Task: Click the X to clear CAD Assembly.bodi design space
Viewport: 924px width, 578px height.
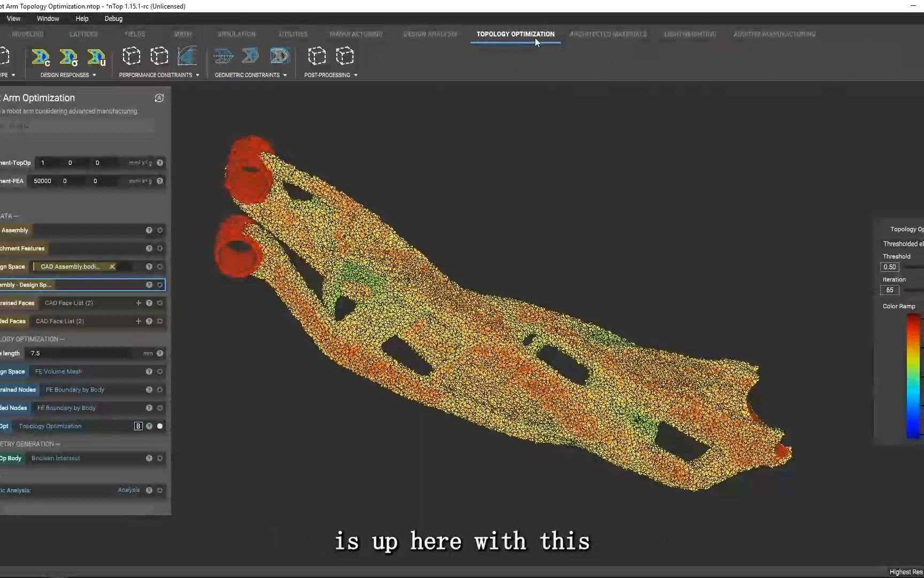Action: point(112,267)
